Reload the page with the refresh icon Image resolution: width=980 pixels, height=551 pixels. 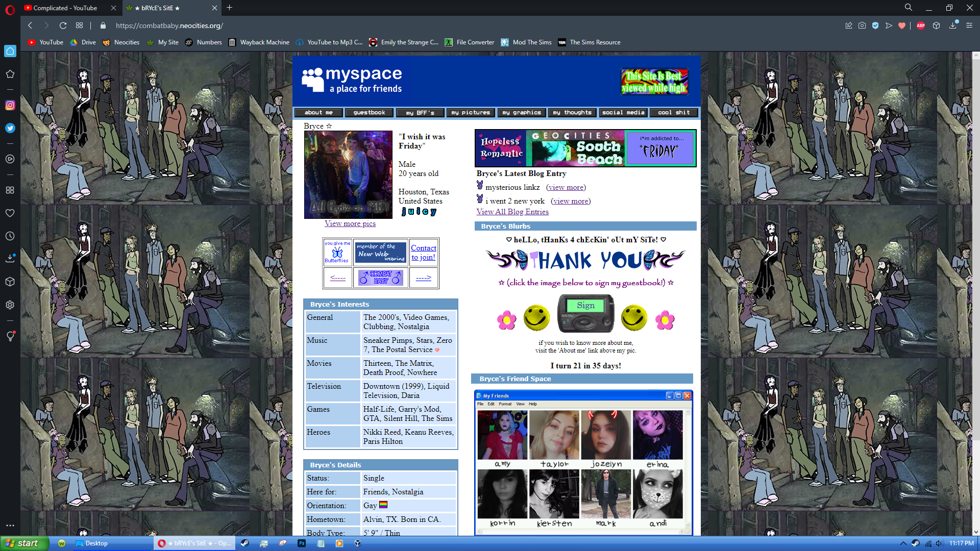pyautogui.click(x=63, y=26)
